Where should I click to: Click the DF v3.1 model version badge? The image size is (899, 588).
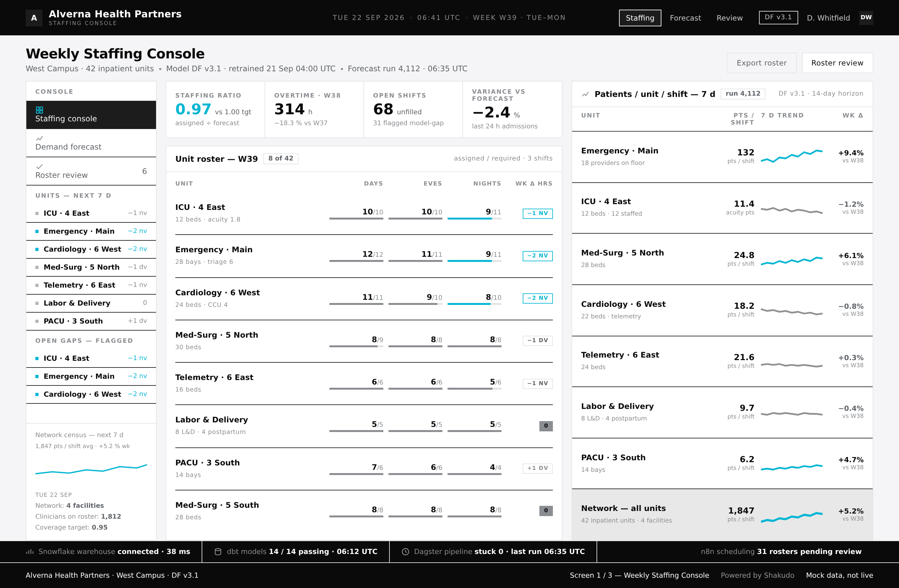tap(778, 17)
